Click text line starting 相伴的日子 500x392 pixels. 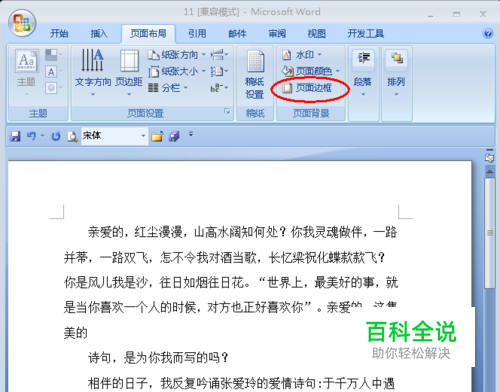[x=241, y=383]
